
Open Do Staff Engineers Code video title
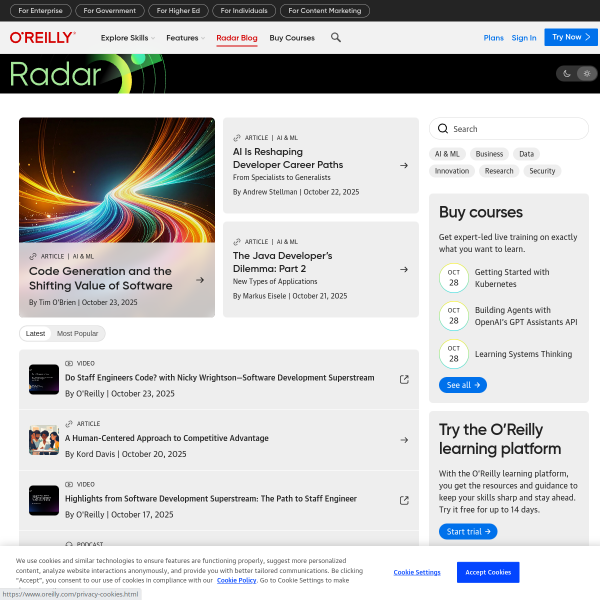(x=220, y=378)
